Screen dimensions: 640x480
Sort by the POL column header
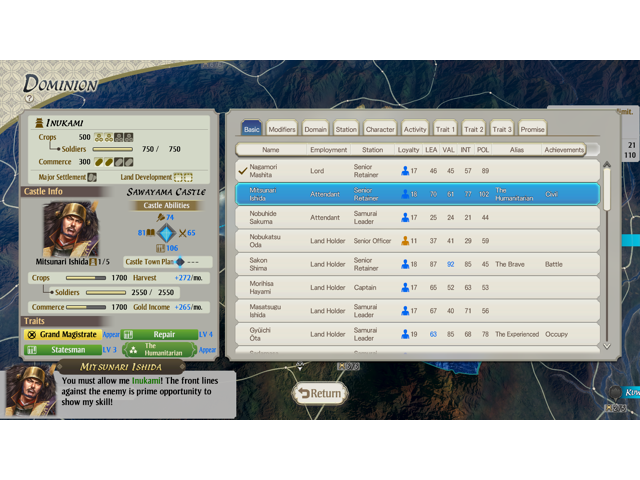pos(483,150)
